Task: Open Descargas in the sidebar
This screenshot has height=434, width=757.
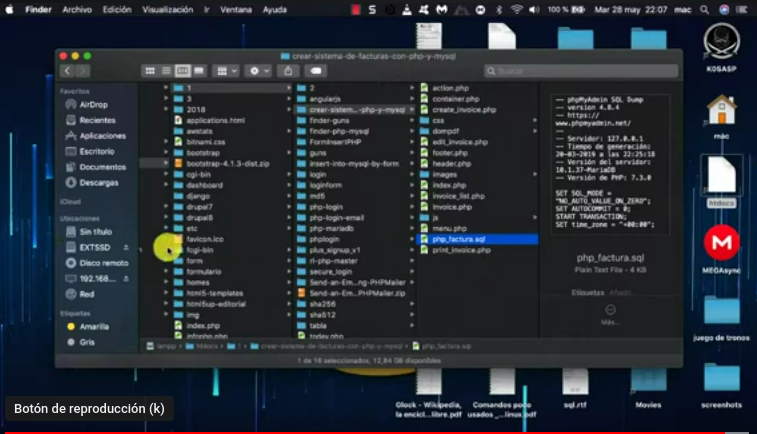Action: [98, 183]
